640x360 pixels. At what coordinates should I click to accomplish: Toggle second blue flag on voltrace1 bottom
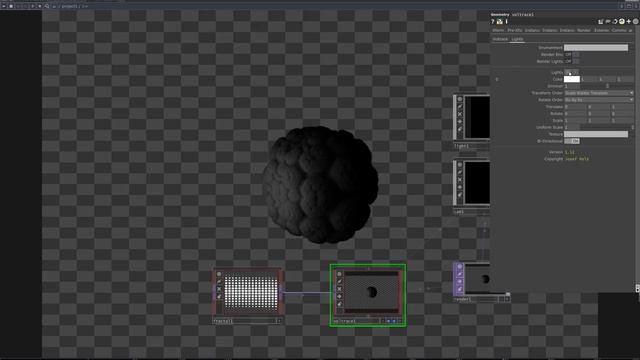tap(394, 321)
